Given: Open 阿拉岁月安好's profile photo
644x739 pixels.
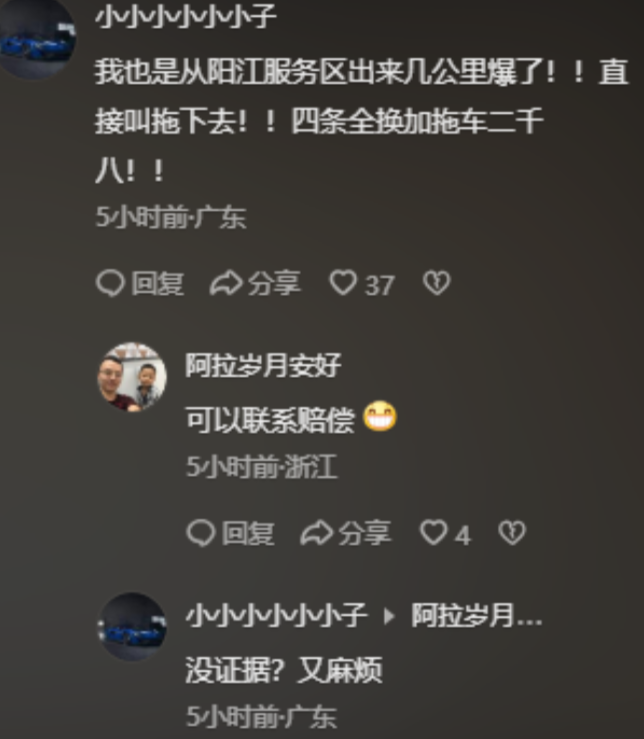Looking at the screenshot, I should point(132,377).
